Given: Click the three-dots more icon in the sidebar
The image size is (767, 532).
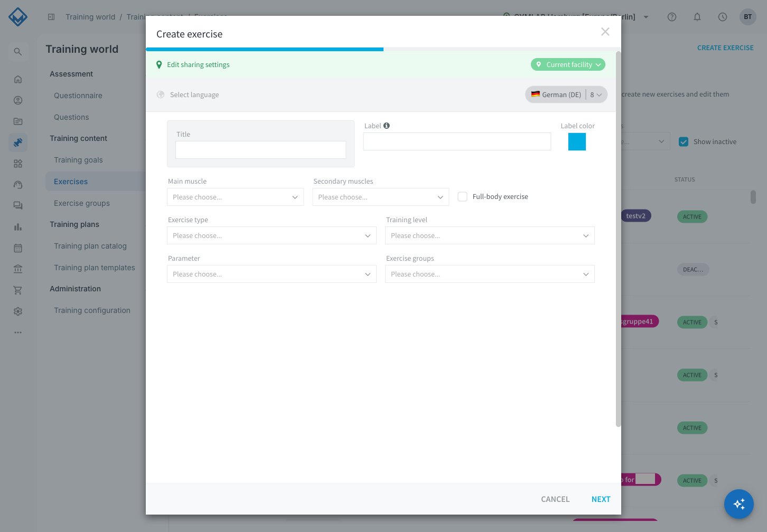Looking at the screenshot, I should click(x=18, y=332).
